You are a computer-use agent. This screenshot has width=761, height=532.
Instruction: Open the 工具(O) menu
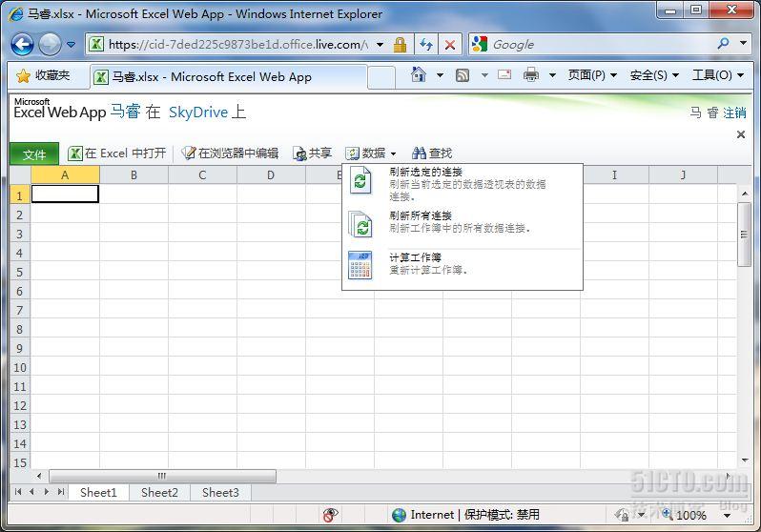(x=718, y=75)
